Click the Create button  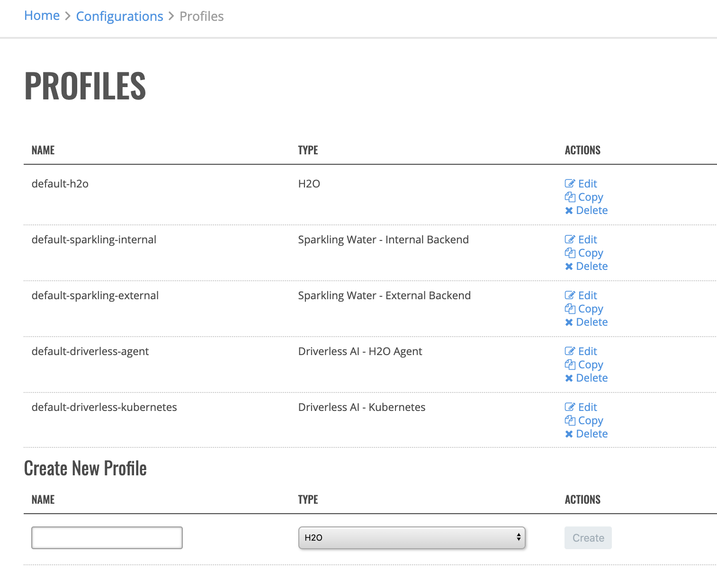tap(588, 538)
